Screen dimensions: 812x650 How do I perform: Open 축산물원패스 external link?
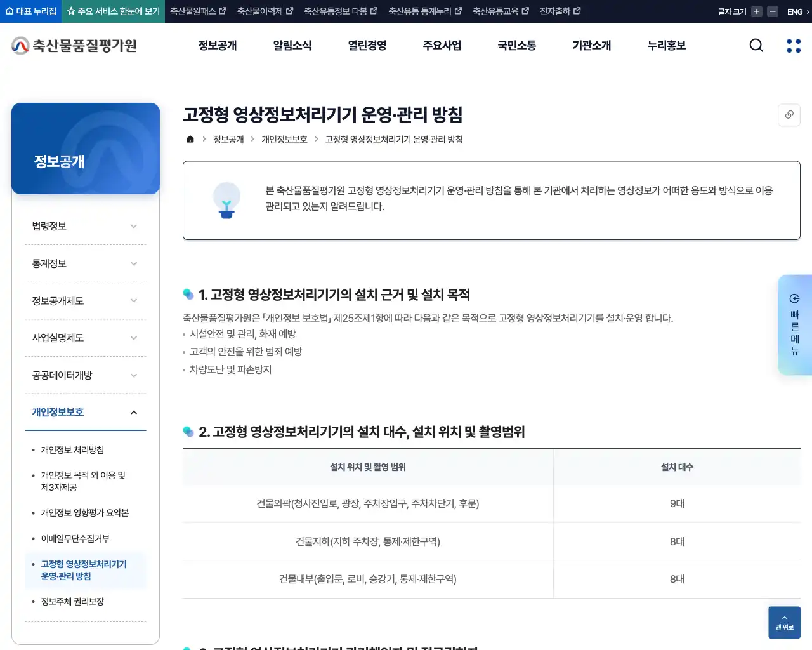197,11
